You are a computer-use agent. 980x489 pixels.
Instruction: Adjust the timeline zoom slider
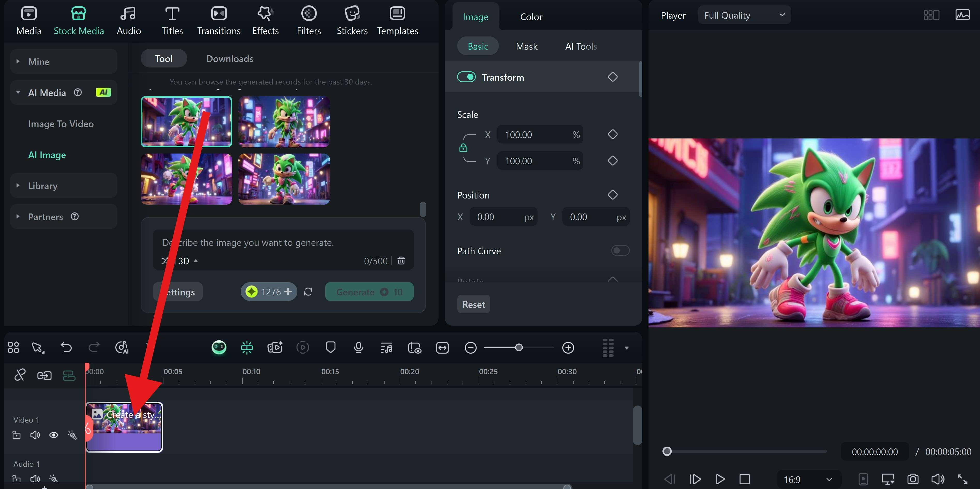(x=519, y=347)
